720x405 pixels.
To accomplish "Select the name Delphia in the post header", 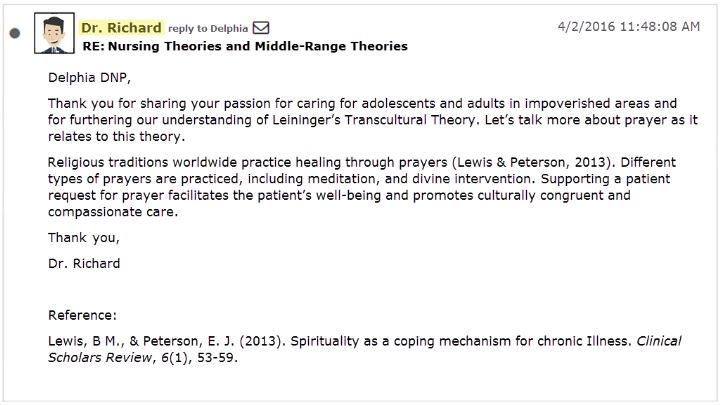I will click(229, 28).
